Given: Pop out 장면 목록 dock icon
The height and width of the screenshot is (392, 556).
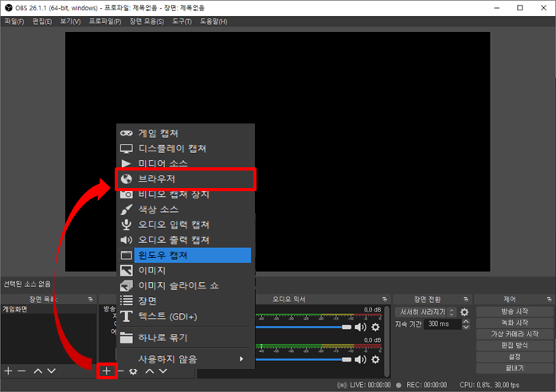Looking at the screenshot, I should pyautogui.click(x=91, y=300).
